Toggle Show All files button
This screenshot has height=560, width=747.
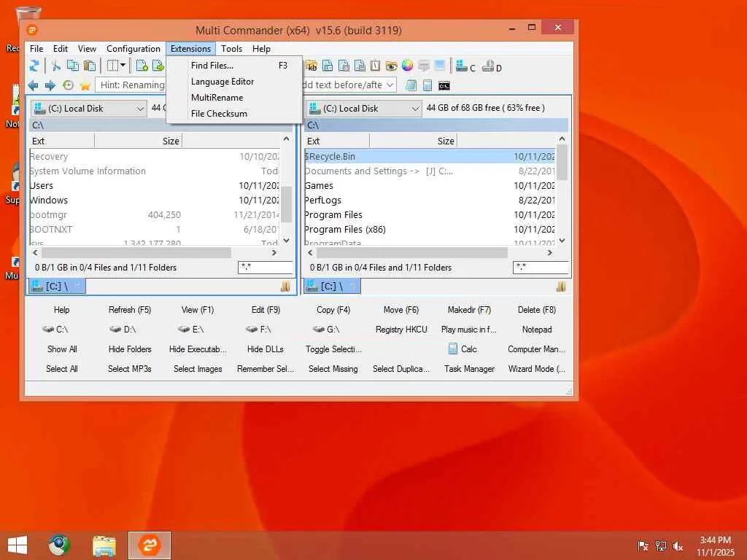pos(62,349)
